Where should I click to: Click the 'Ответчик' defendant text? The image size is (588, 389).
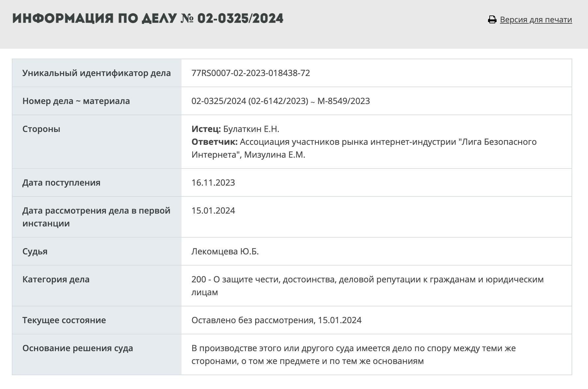364,148
